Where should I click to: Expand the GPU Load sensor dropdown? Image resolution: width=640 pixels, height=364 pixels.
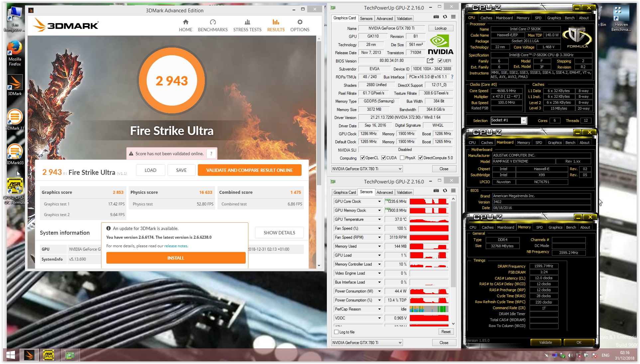(x=379, y=255)
